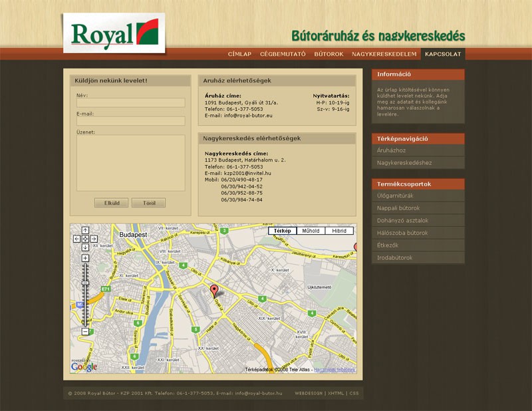
Task: Open the Címlap menu item
Action: coord(239,54)
